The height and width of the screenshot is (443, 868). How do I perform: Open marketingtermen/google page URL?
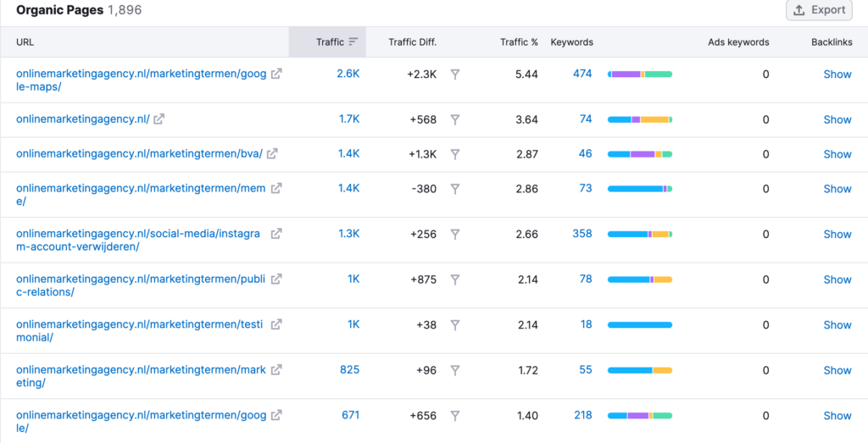(141, 422)
